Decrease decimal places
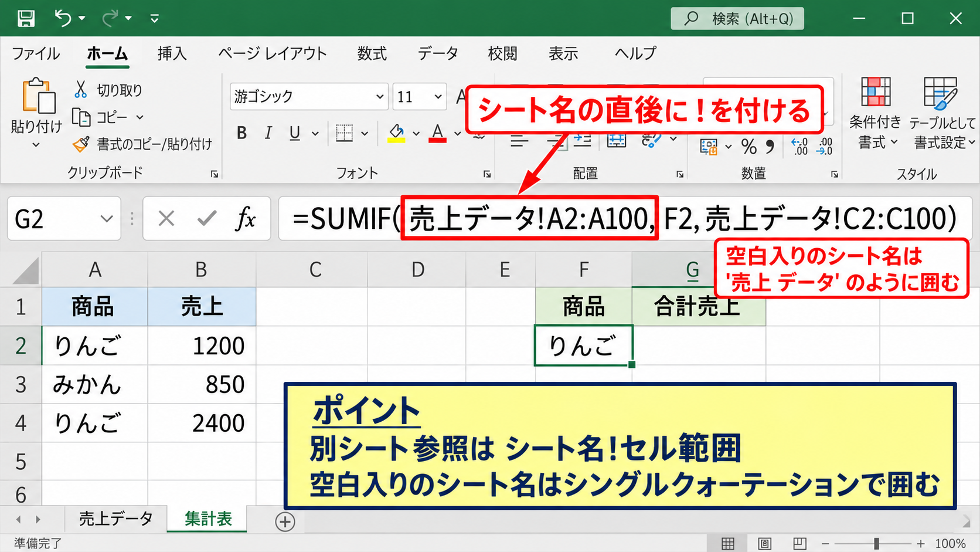 tap(825, 146)
